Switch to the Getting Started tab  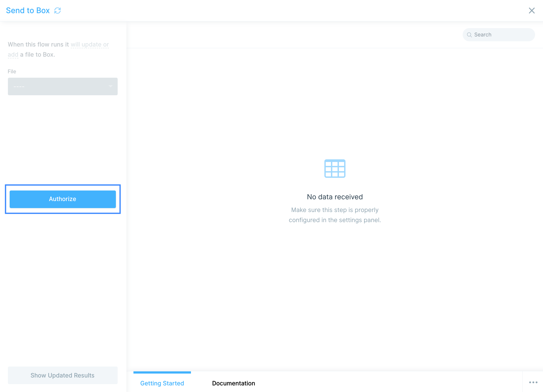tap(162, 383)
